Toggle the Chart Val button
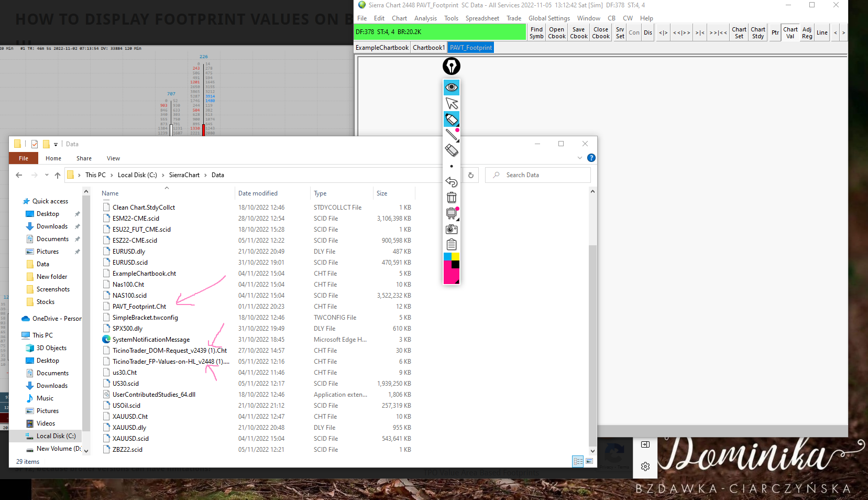Screen dimensions: 868x500 coord(790,32)
